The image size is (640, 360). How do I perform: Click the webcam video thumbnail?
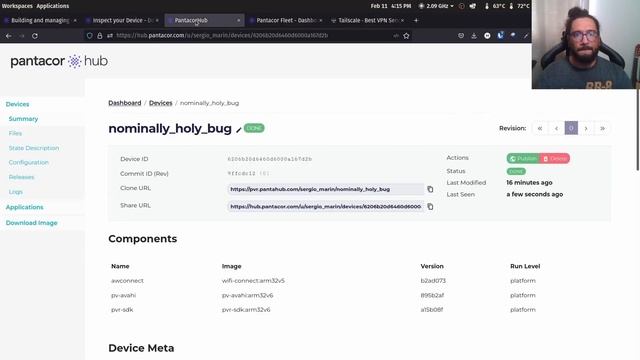click(x=586, y=44)
